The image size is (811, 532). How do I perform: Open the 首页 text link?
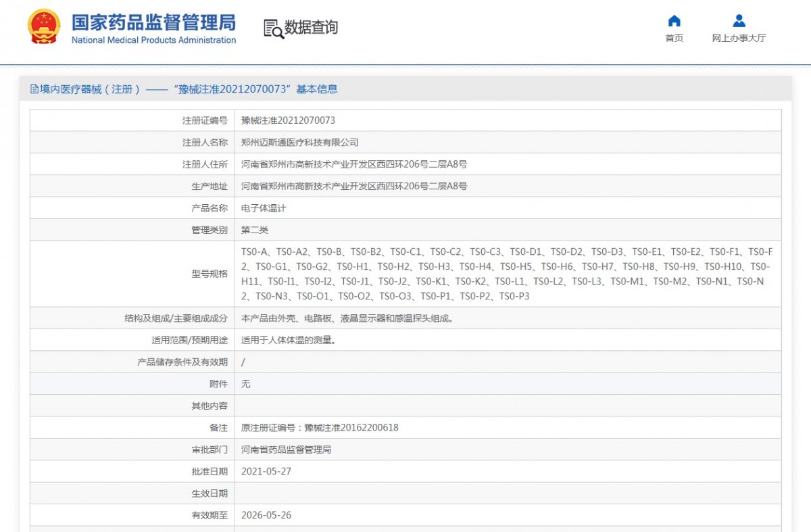tap(674, 39)
